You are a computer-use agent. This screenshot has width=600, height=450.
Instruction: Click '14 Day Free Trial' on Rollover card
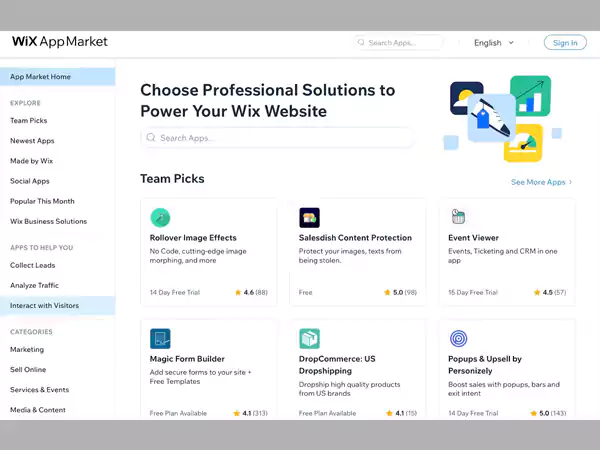click(175, 292)
